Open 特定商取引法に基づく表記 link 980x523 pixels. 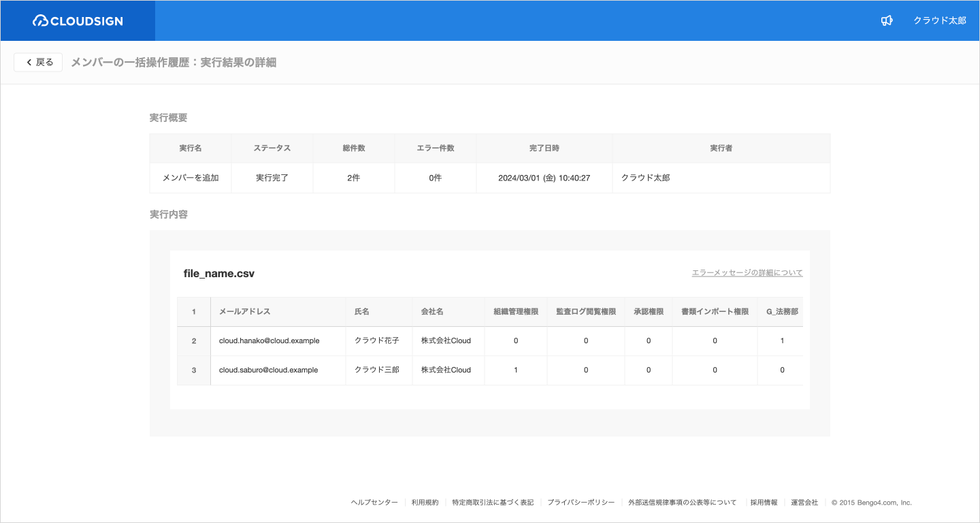493,503
